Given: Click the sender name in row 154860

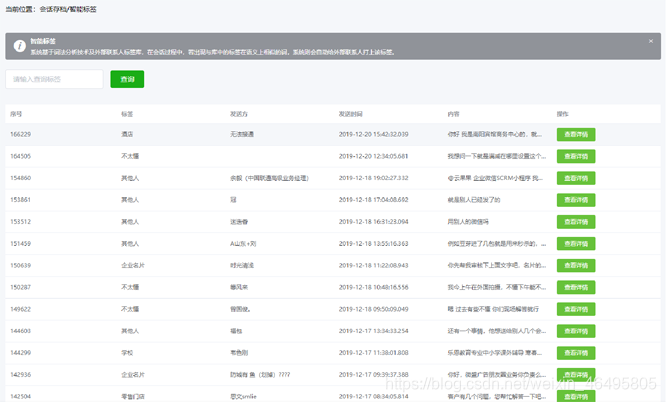Looking at the screenshot, I should pyautogui.click(x=269, y=178).
